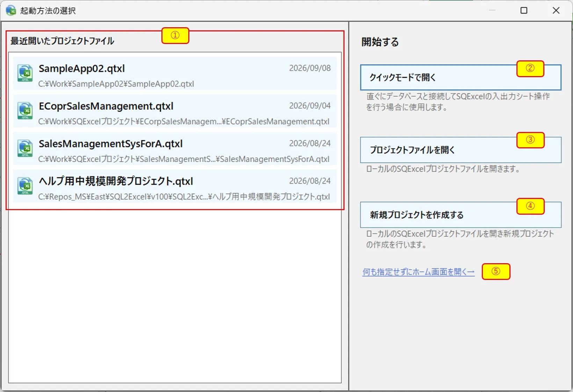This screenshot has height=392, width=573.
Task: Maximize the 起動方法の選択 window
Action: coord(524,10)
